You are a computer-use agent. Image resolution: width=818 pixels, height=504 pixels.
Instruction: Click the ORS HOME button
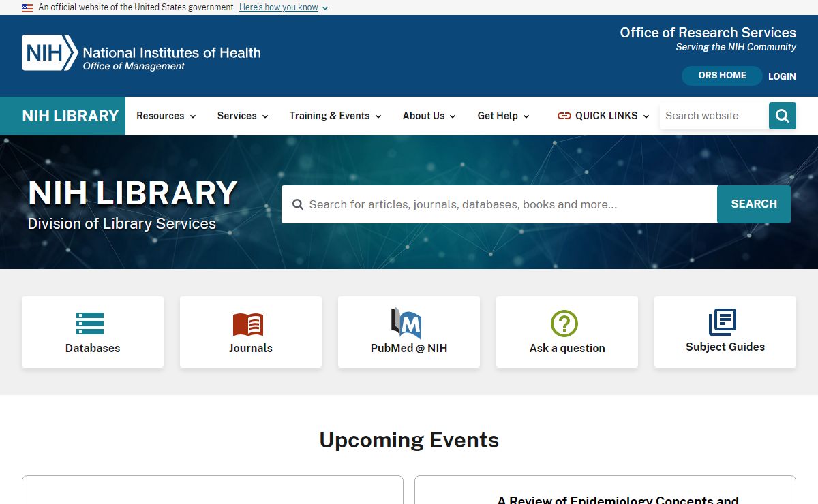tap(722, 76)
